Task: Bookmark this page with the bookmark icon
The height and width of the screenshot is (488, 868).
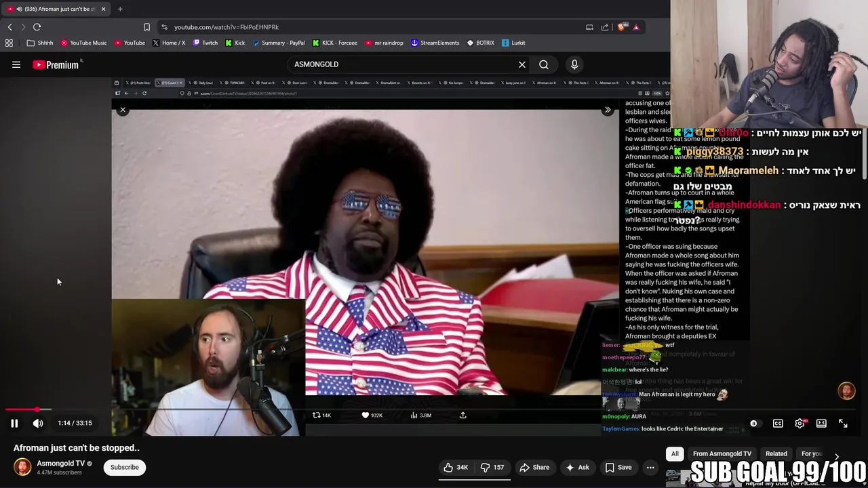Action: pyautogui.click(x=146, y=27)
